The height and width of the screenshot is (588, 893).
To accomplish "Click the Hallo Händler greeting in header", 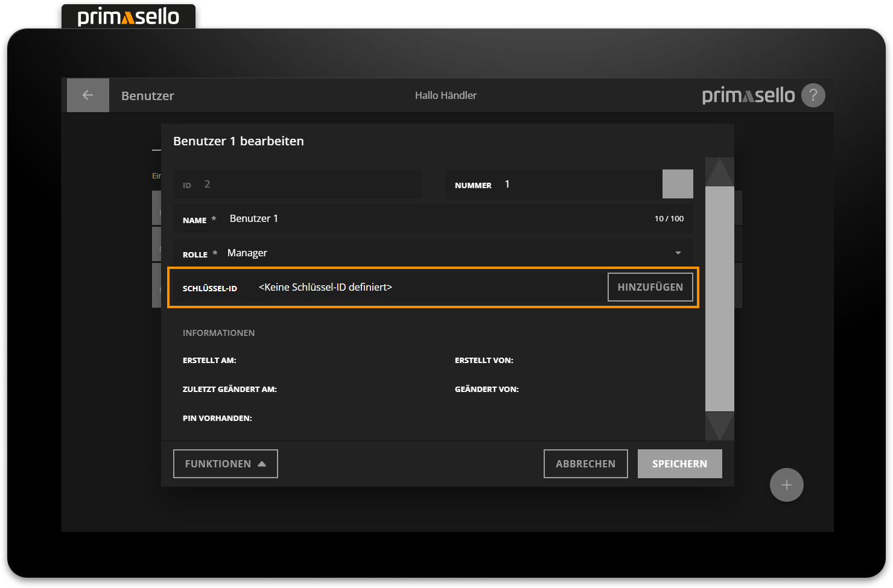I will [x=445, y=95].
